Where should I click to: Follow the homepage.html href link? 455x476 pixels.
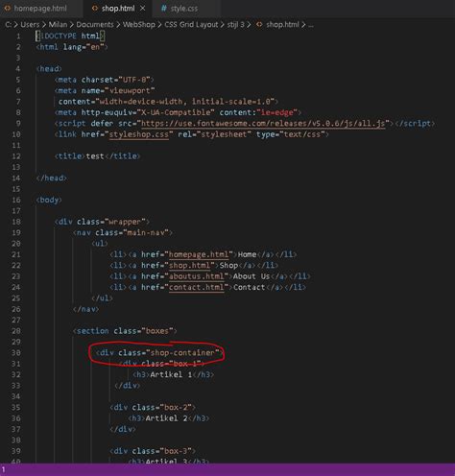point(199,254)
